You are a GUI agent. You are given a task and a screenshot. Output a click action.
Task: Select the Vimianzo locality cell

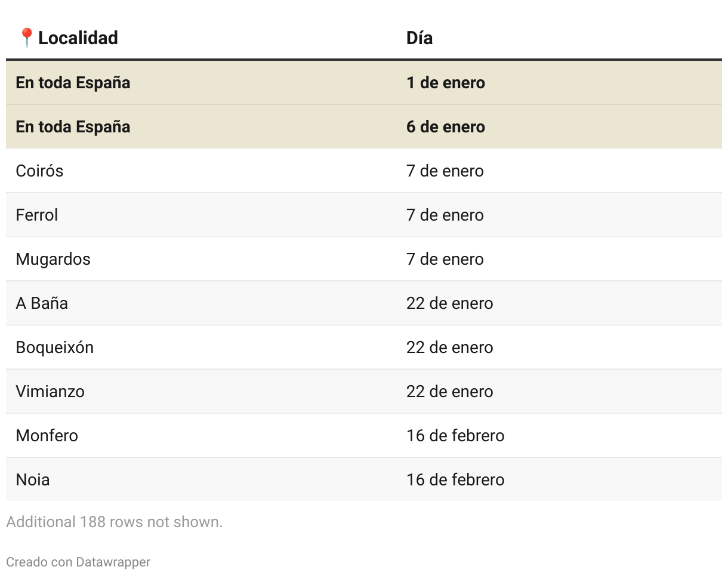coord(50,391)
